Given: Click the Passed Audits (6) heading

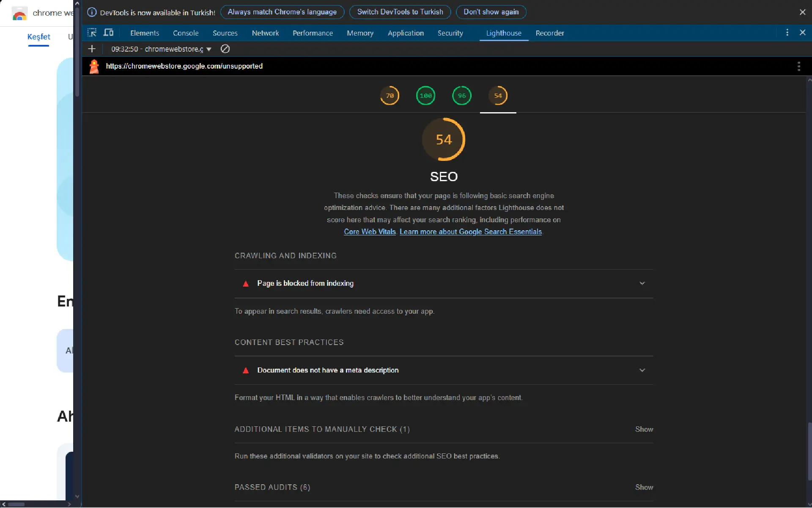Looking at the screenshot, I should pyautogui.click(x=272, y=487).
